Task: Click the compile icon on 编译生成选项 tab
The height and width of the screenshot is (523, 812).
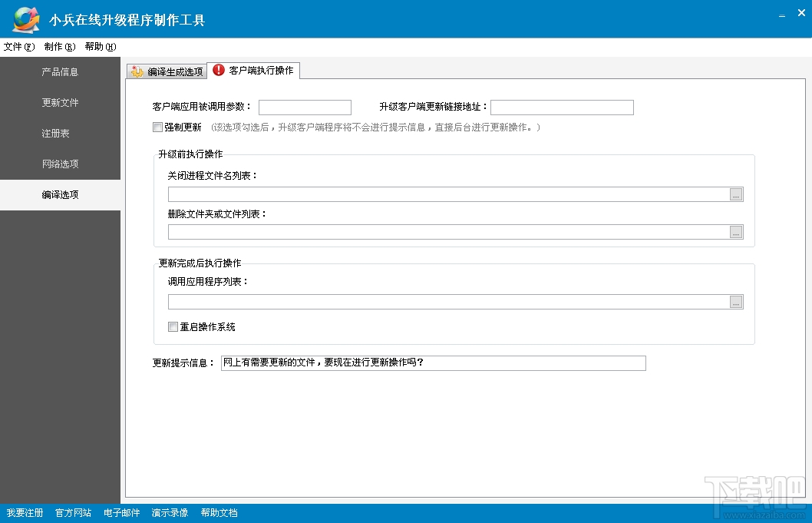Action: coord(136,70)
